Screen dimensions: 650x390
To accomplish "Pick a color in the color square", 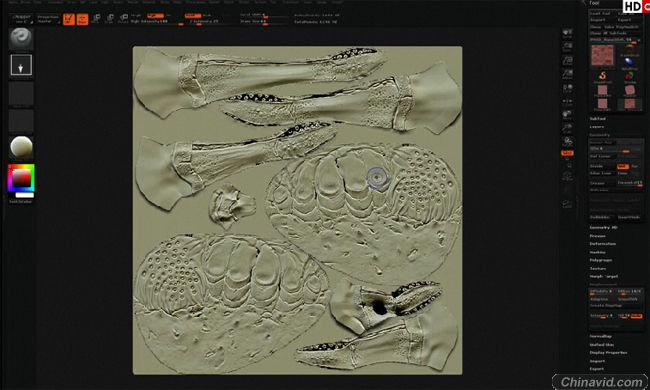I will click(21, 178).
